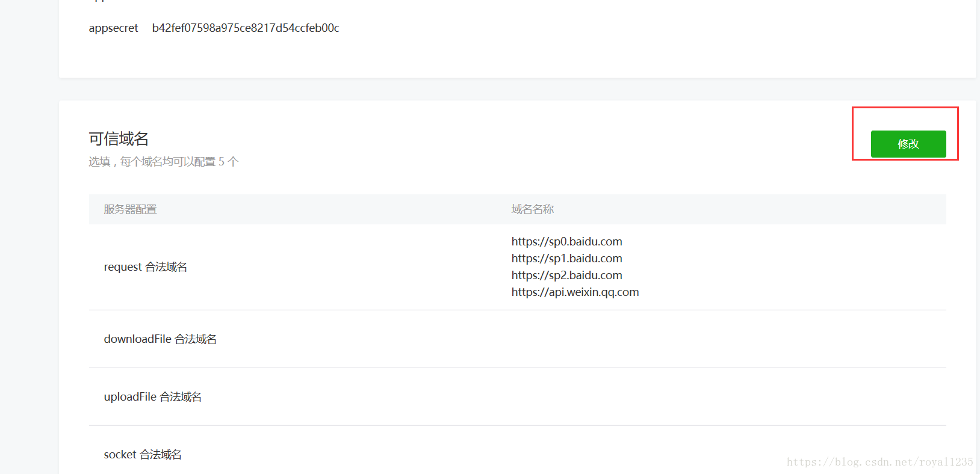Open the https://api.weixin.qq.com domain entry
The width and height of the screenshot is (980, 474).
575,292
